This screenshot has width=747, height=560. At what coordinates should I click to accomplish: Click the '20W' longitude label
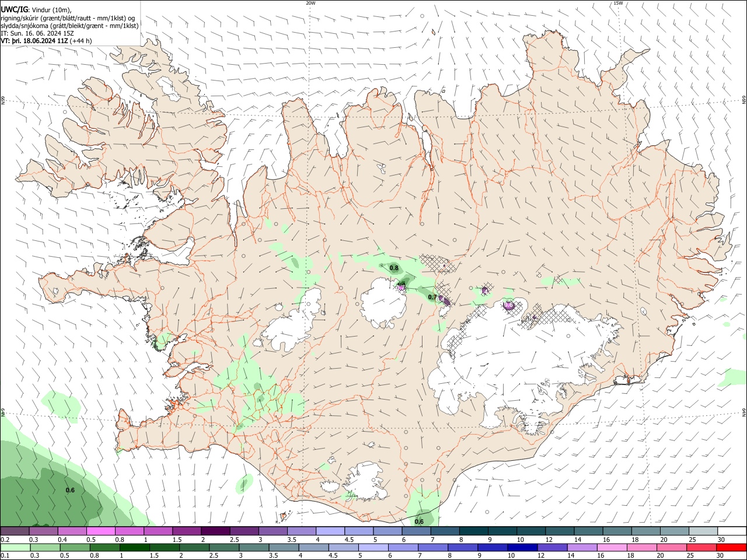tap(310, 3)
